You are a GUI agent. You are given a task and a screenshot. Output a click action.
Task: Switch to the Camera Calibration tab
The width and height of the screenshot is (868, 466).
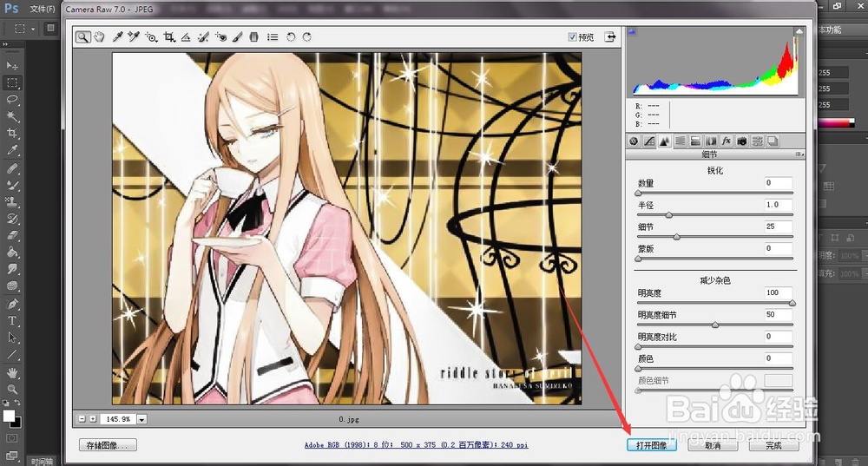point(742,141)
